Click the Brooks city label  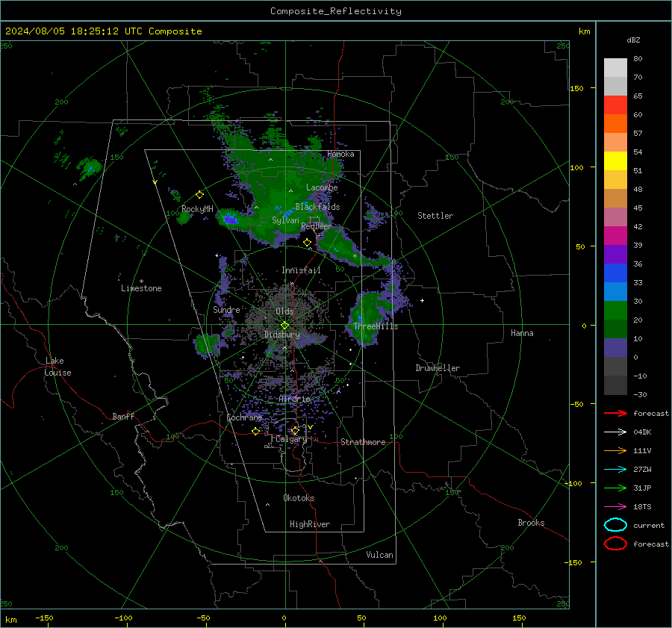pos(531,523)
